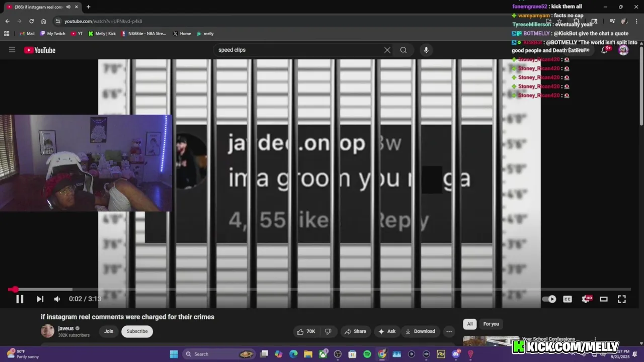Click the taskbar Search box
The height and width of the screenshot is (362, 644).
click(x=220, y=354)
